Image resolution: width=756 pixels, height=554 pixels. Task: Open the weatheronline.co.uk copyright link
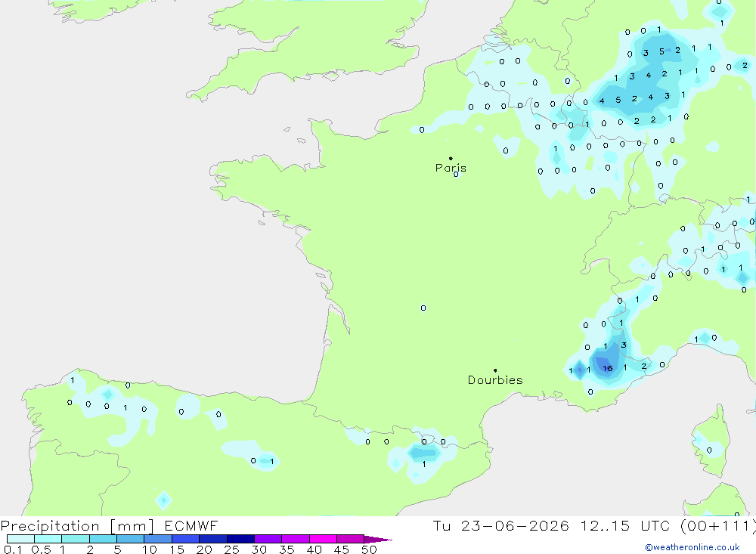click(x=692, y=547)
